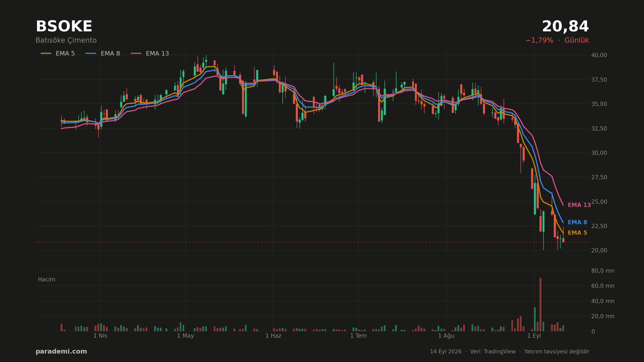The height and width of the screenshot is (362, 644).
Task: Click the 37,50 price axis label
Action: 599,80
